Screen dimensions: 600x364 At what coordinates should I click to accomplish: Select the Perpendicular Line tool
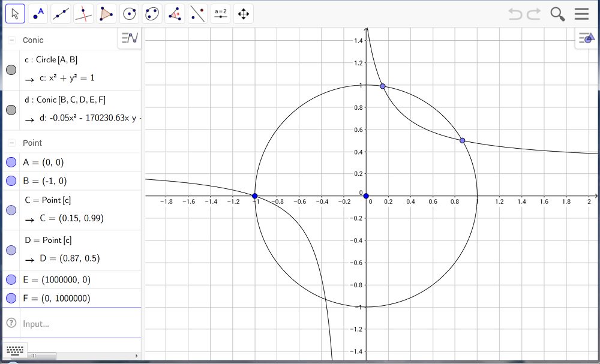tap(84, 14)
